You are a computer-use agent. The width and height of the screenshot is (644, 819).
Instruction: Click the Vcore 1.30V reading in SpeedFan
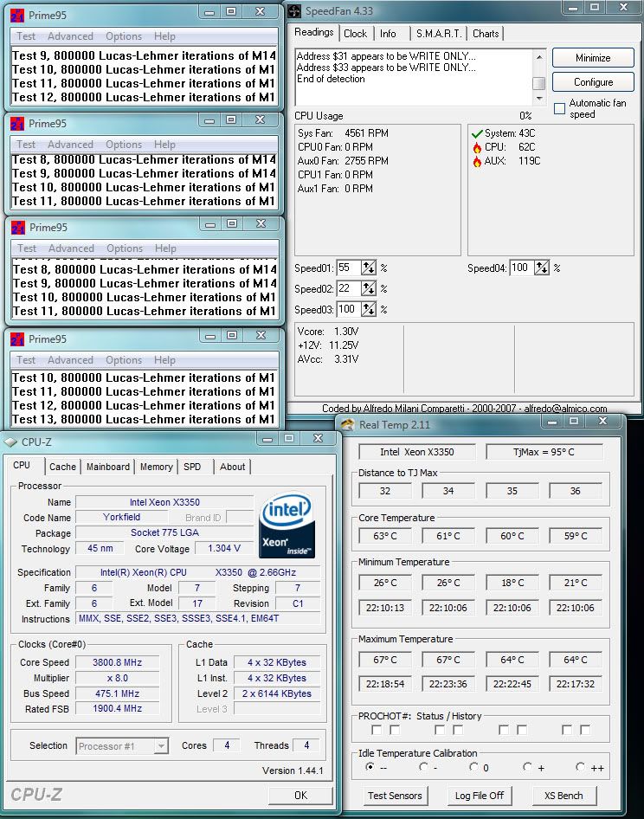(327, 332)
